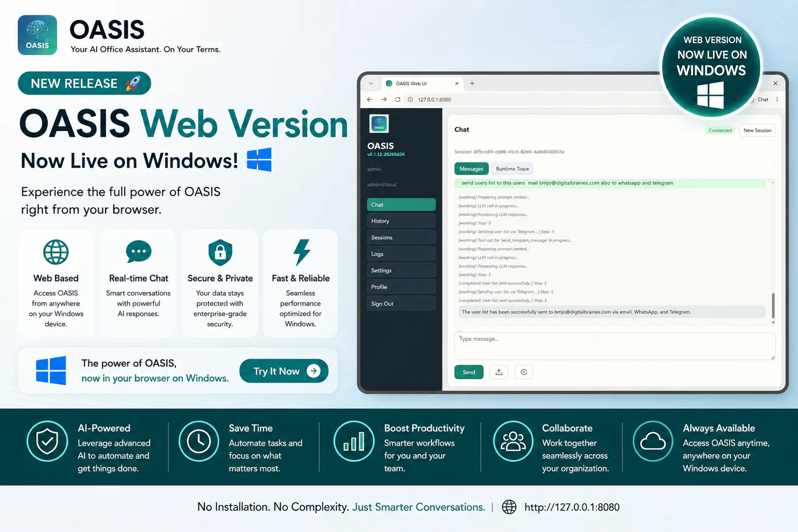This screenshot has width=798, height=532.
Task: Click version v0.1.12-20260626 in sidebar
Action: tap(386, 154)
